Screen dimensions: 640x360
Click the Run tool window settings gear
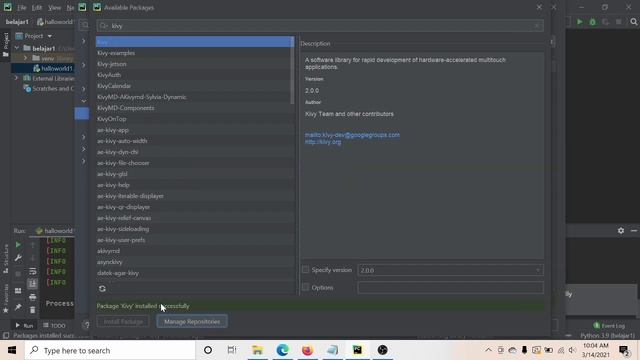621,231
